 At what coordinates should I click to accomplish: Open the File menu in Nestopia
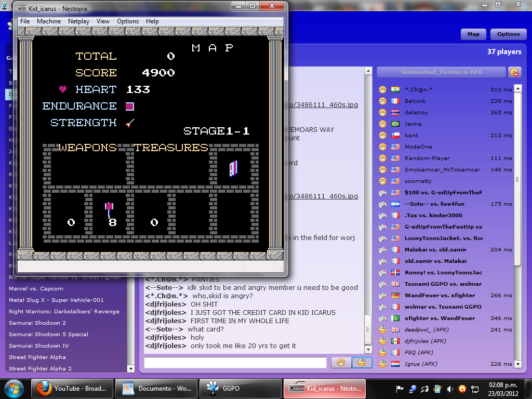point(25,21)
